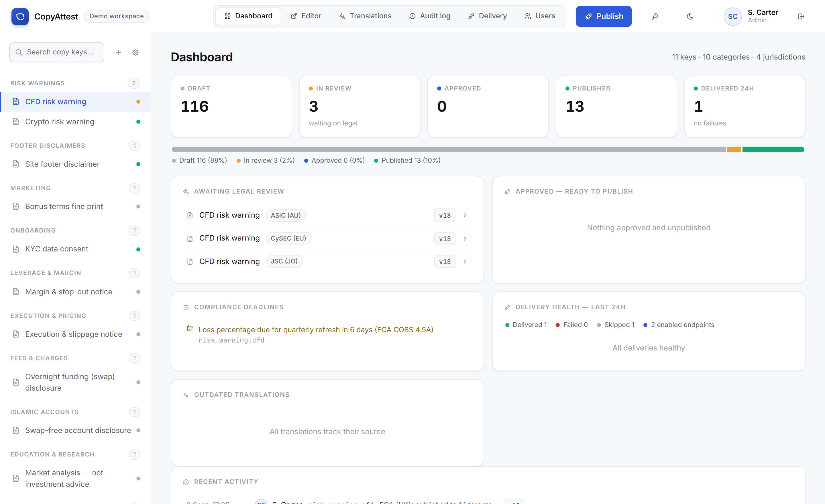The height and width of the screenshot is (504, 825).
Task: Collapse the ISLAMIC ACCOUNTS category
Action: tap(75, 412)
